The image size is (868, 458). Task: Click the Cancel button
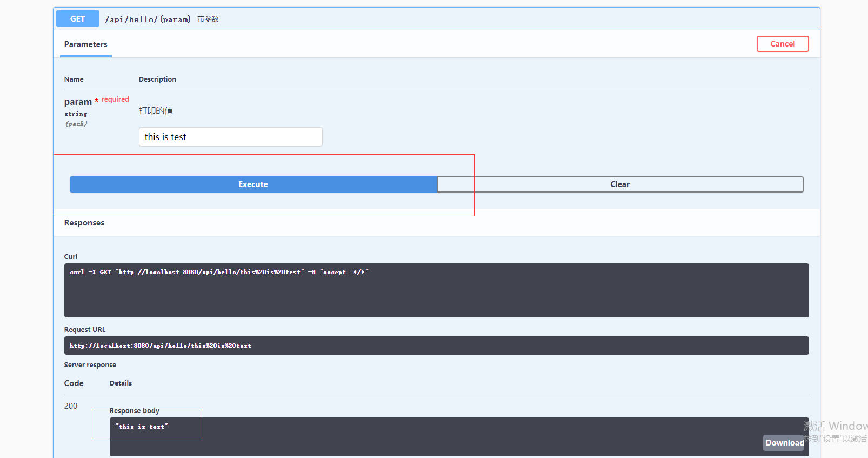(x=783, y=44)
